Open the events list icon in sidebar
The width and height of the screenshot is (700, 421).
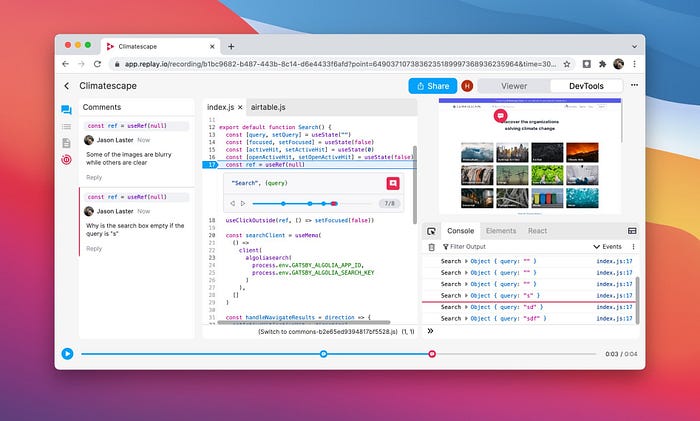66,126
